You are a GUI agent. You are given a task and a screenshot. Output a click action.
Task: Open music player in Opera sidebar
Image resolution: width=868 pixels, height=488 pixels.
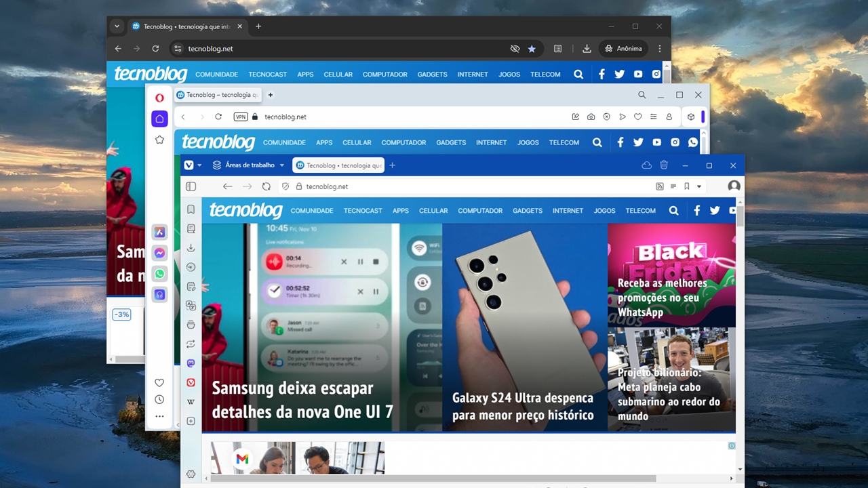click(x=159, y=295)
